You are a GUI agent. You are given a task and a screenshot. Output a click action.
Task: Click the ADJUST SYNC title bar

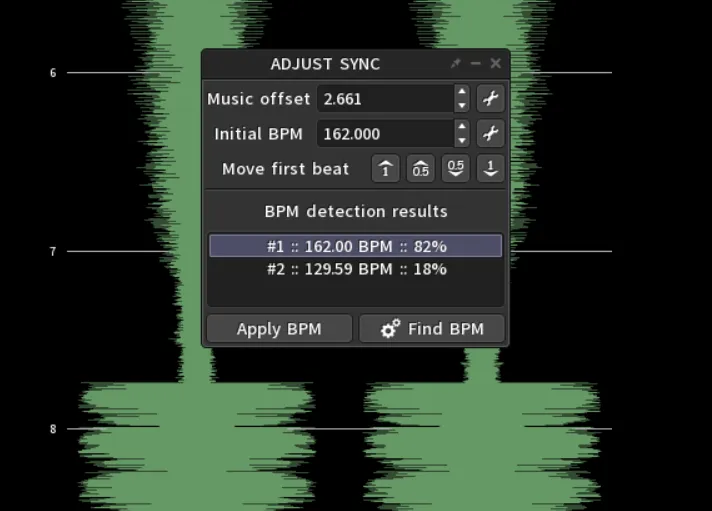tap(325, 64)
